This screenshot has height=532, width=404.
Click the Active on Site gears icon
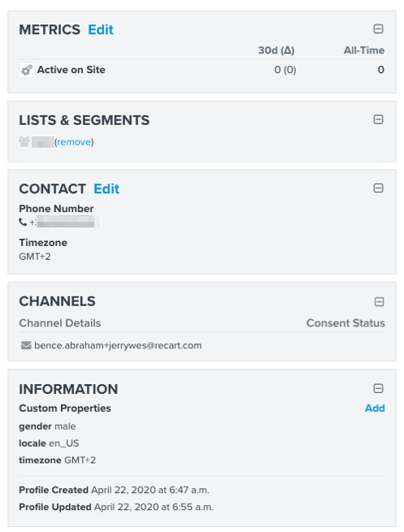pyautogui.click(x=27, y=70)
